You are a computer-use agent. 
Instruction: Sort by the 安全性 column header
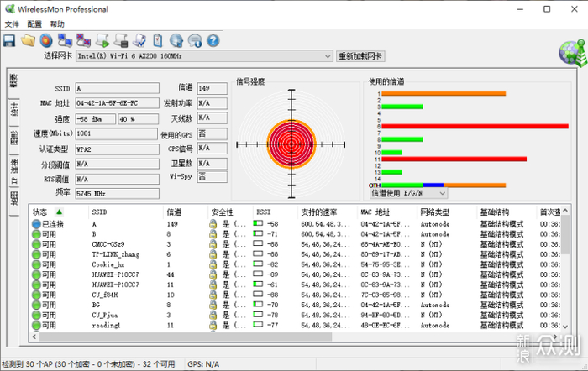pyautogui.click(x=230, y=212)
